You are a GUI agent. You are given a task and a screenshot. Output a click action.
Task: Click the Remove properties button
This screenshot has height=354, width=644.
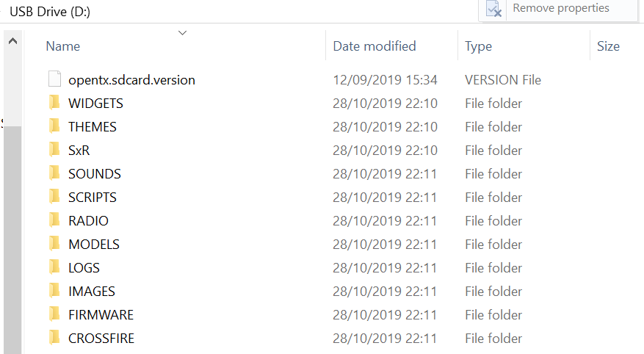pos(558,9)
